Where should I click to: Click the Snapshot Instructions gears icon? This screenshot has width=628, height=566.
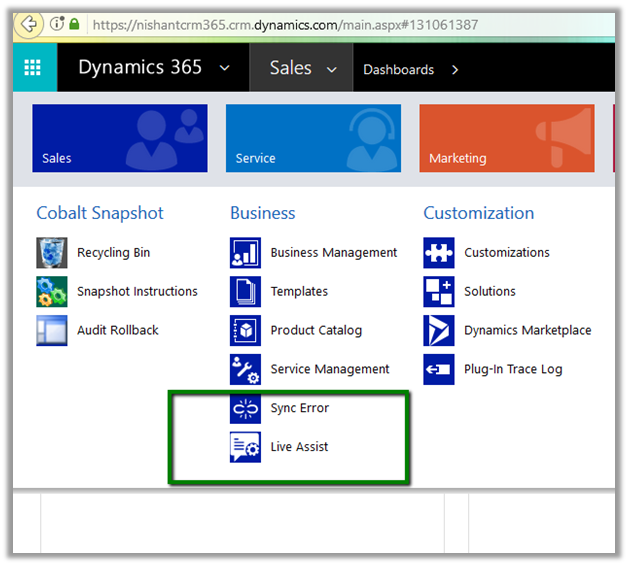pos(52,292)
